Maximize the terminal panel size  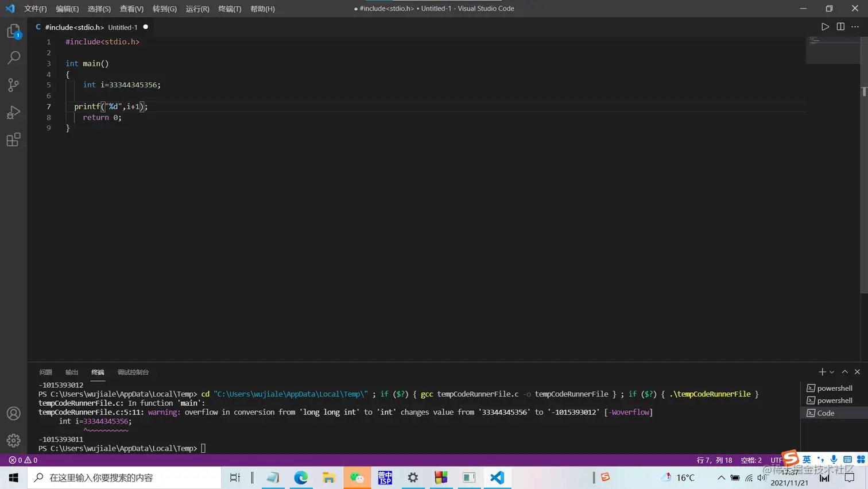click(x=845, y=372)
